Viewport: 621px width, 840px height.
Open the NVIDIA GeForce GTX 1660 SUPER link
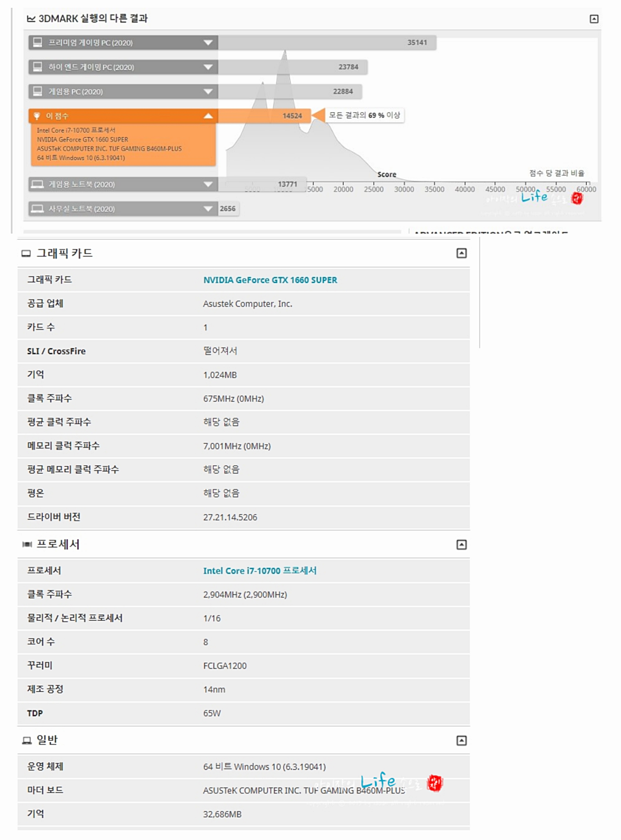tap(270, 280)
